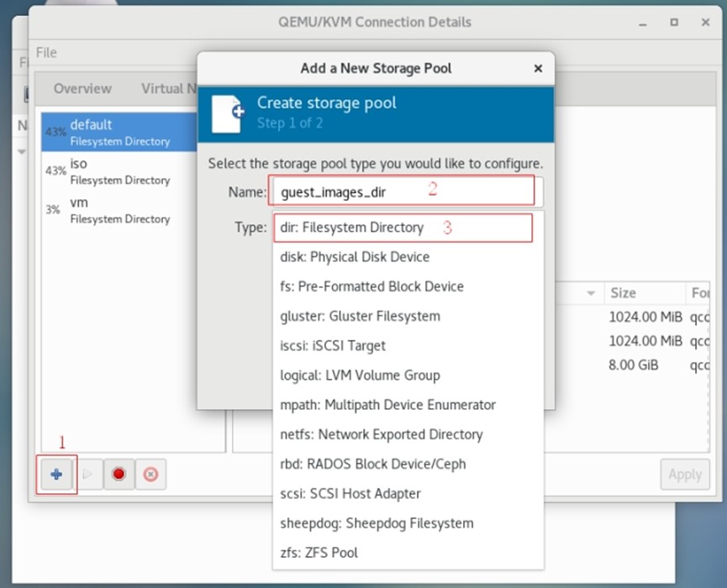
Task: Click the start pool play icon
Action: [87, 474]
